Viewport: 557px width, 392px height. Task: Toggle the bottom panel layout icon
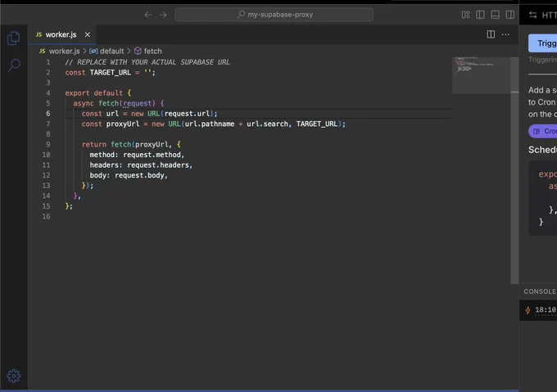coord(496,15)
